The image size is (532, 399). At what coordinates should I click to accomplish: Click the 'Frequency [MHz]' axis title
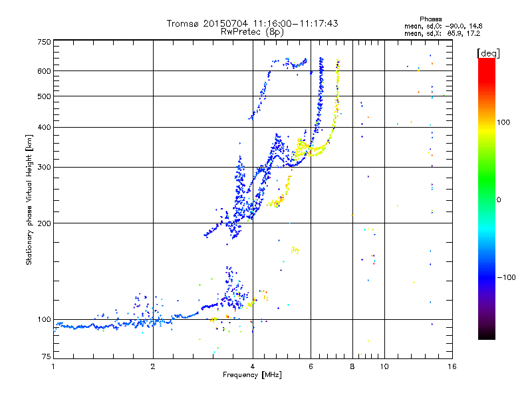(252, 375)
